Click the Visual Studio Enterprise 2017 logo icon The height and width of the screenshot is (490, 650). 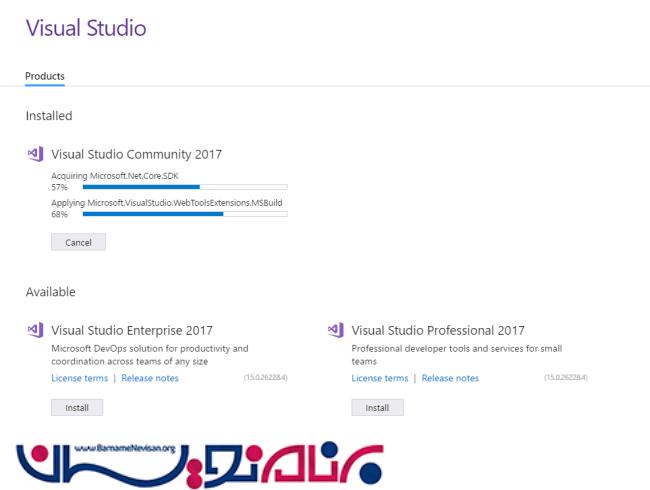pyautogui.click(x=35, y=330)
